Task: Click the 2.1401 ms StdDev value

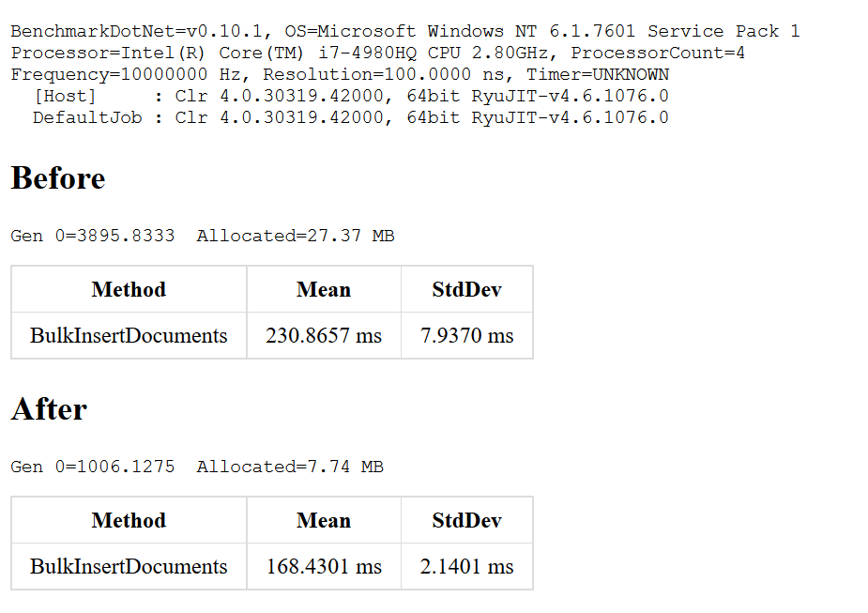Action: pyautogui.click(x=466, y=566)
